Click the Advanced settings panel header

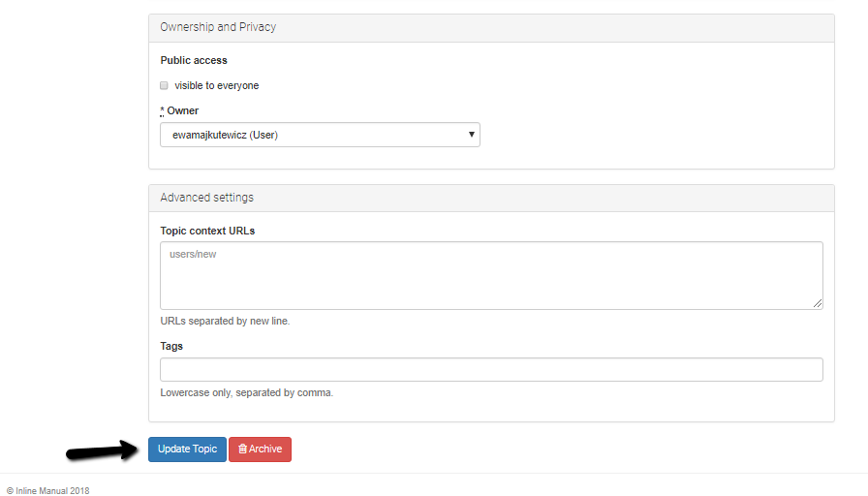491,199
